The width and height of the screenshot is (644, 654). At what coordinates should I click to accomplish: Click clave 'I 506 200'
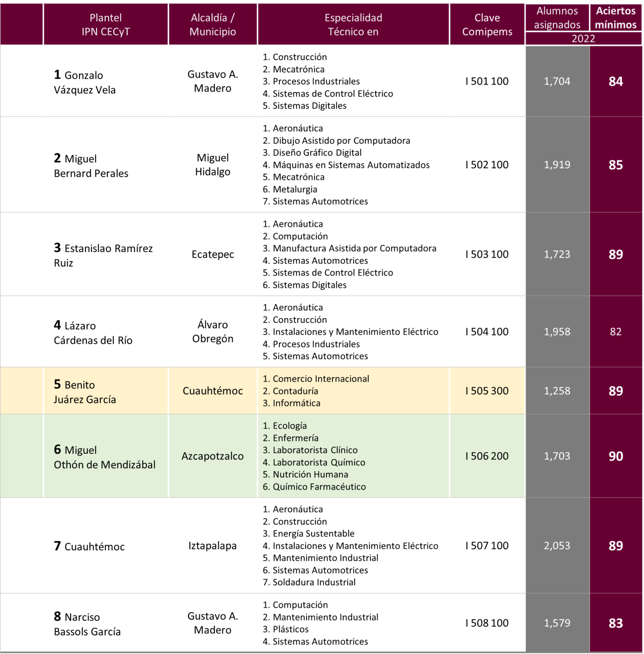tap(487, 456)
